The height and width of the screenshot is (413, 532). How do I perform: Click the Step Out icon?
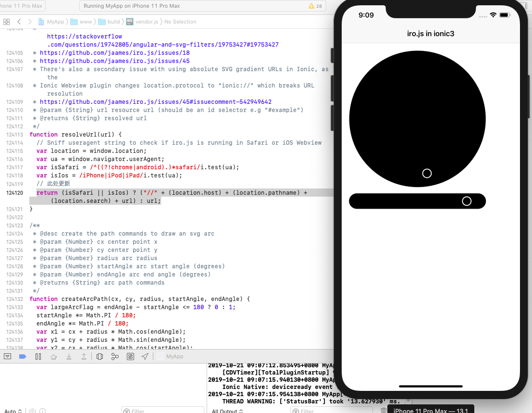coord(84,356)
